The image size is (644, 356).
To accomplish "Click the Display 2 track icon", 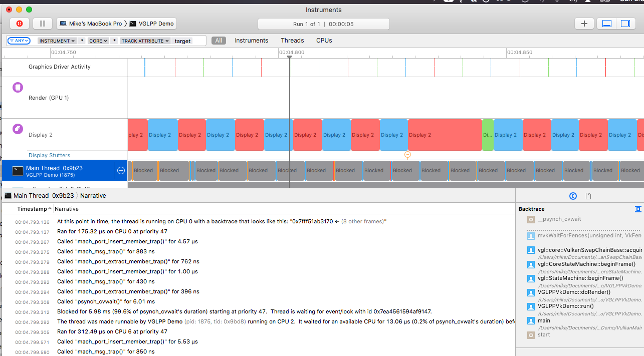I will click(18, 129).
